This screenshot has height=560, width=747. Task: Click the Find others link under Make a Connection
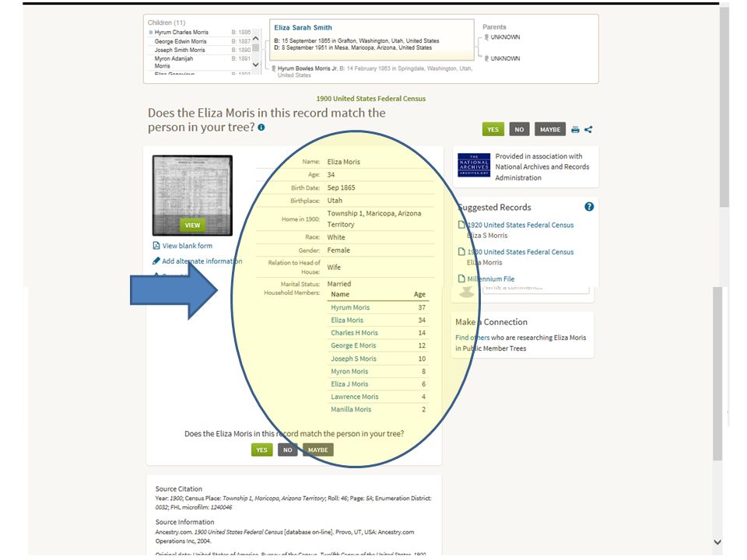(472, 338)
